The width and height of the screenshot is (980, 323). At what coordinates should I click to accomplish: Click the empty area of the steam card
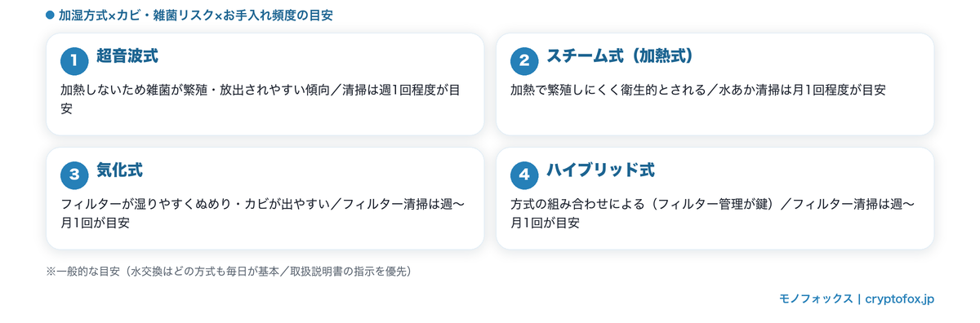click(715, 117)
